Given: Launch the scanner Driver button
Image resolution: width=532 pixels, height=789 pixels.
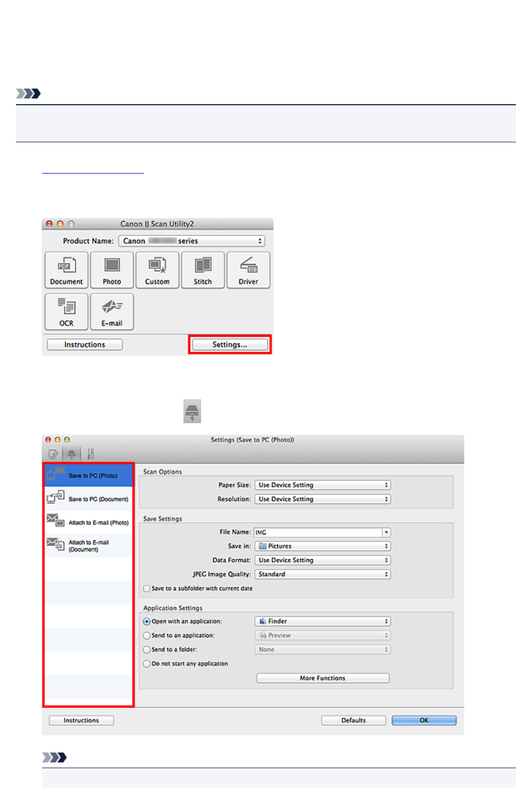Looking at the screenshot, I should tap(249, 270).
